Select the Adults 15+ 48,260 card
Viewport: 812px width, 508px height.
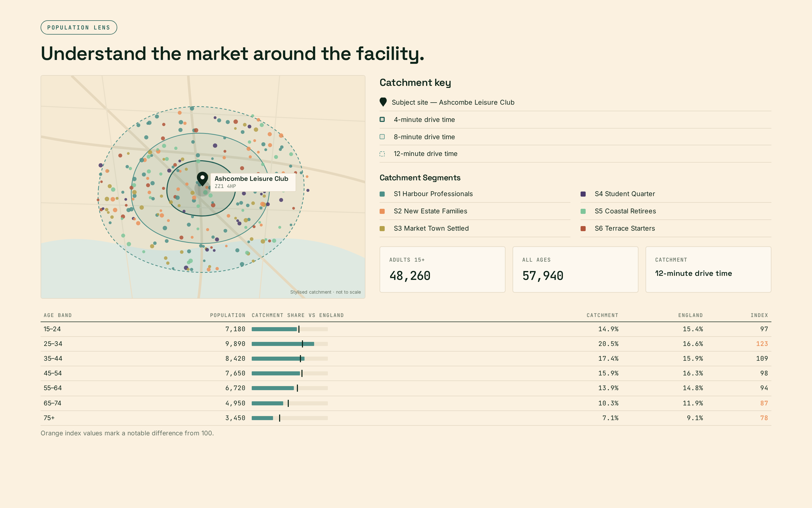point(442,269)
